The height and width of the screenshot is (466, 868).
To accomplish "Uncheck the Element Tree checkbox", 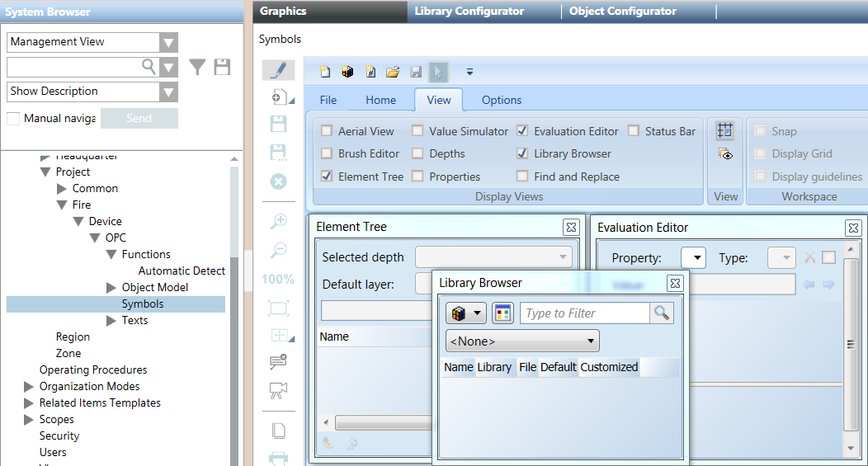I will click(327, 177).
